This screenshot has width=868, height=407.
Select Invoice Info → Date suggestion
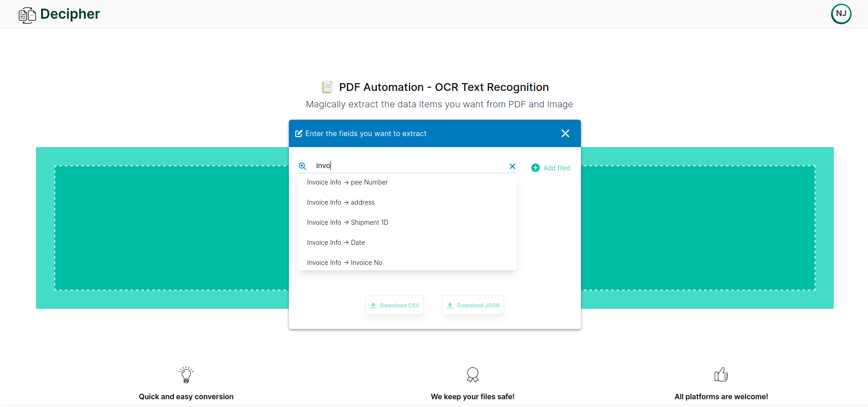(x=408, y=243)
